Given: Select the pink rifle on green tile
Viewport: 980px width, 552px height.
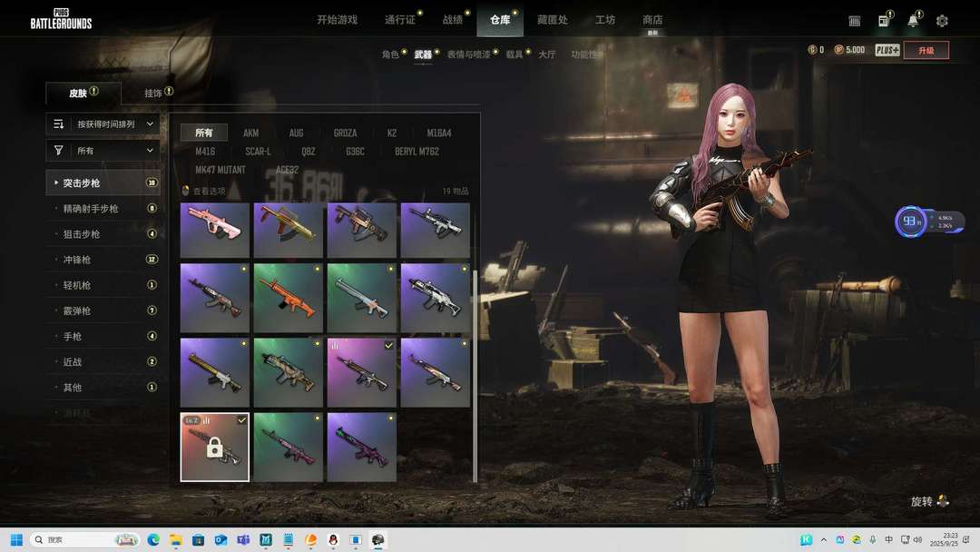Looking at the screenshot, I should [289, 447].
